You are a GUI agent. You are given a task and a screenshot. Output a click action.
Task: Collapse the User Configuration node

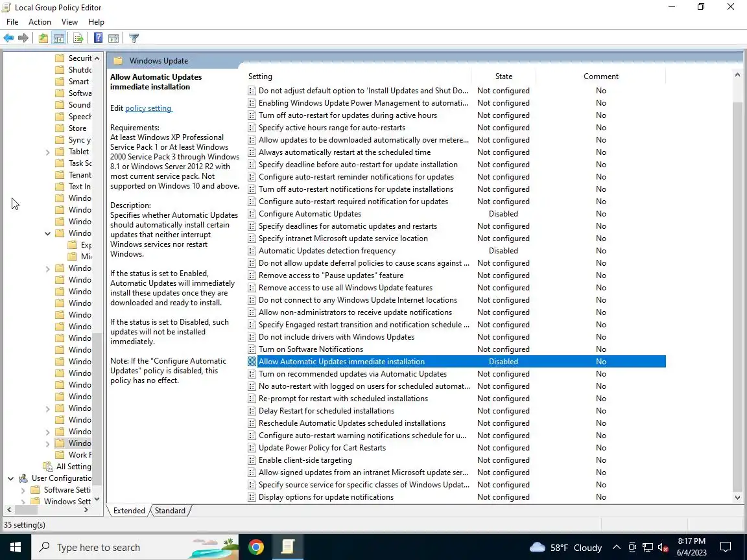click(x=10, y=478)
